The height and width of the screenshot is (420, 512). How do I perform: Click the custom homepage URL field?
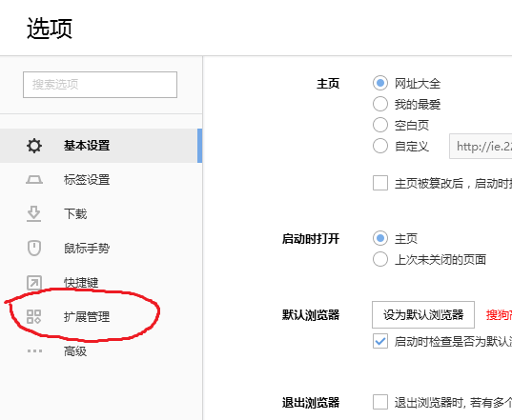click(x=481, y=146)
